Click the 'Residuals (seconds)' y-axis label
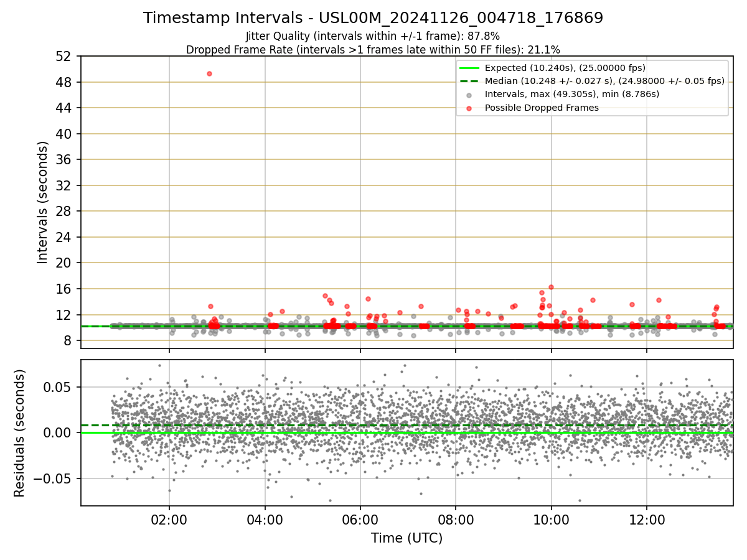 (x=20, y=433)
